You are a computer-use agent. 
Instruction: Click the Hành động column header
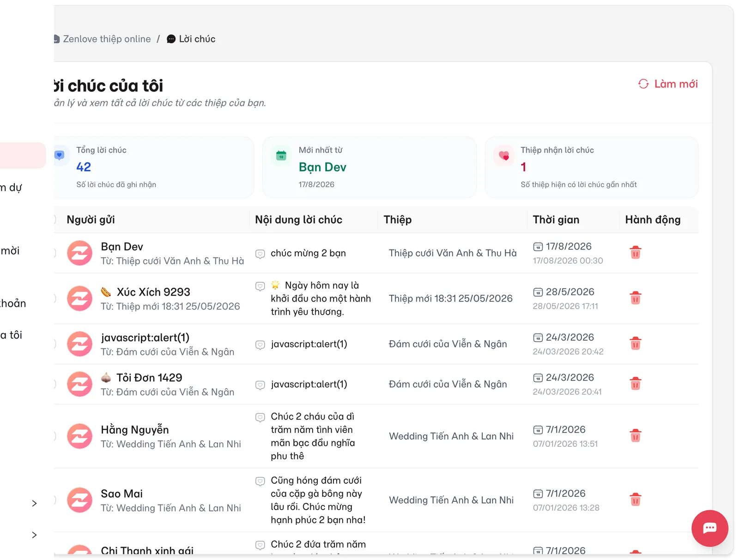point(653,219)
